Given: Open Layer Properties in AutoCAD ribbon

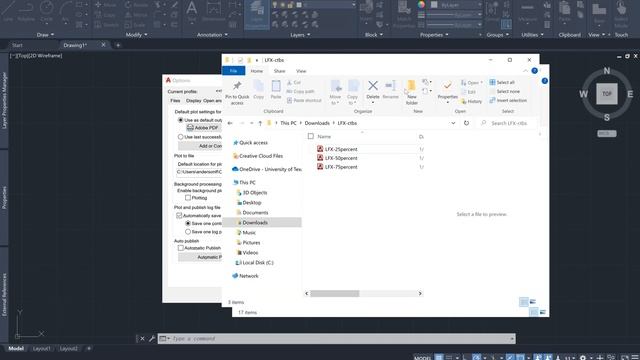Looking at the screenshot, I should [x=257, y=15].
